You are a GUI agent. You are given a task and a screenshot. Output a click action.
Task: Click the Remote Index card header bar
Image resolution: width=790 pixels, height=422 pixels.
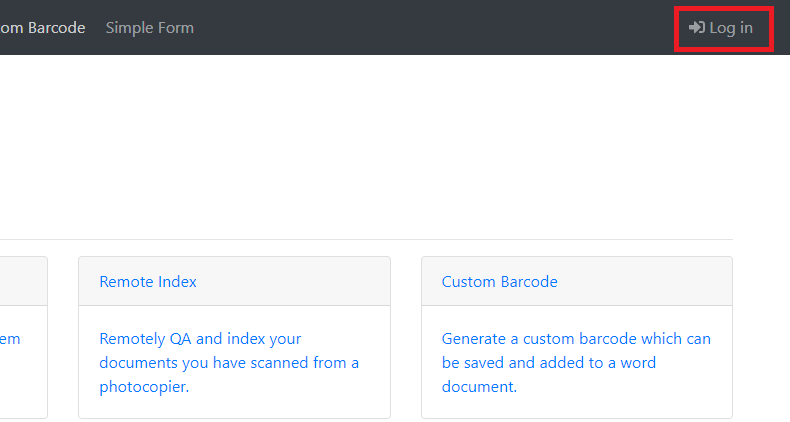pos(300,282)
